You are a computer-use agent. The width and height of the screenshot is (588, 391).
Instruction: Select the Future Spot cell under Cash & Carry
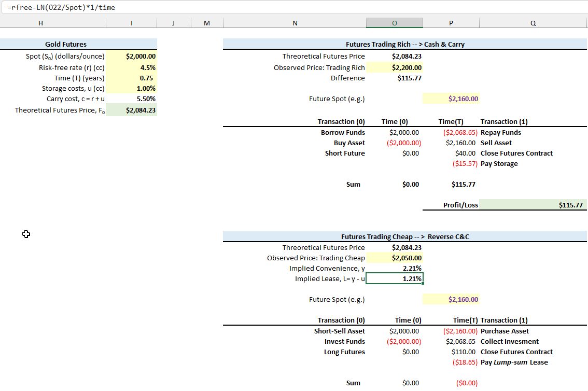pyautogui.click(x=451, y=98)
